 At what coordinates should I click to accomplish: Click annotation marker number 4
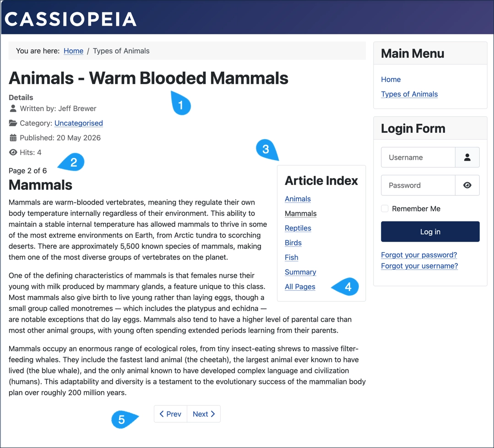point(346,286)
